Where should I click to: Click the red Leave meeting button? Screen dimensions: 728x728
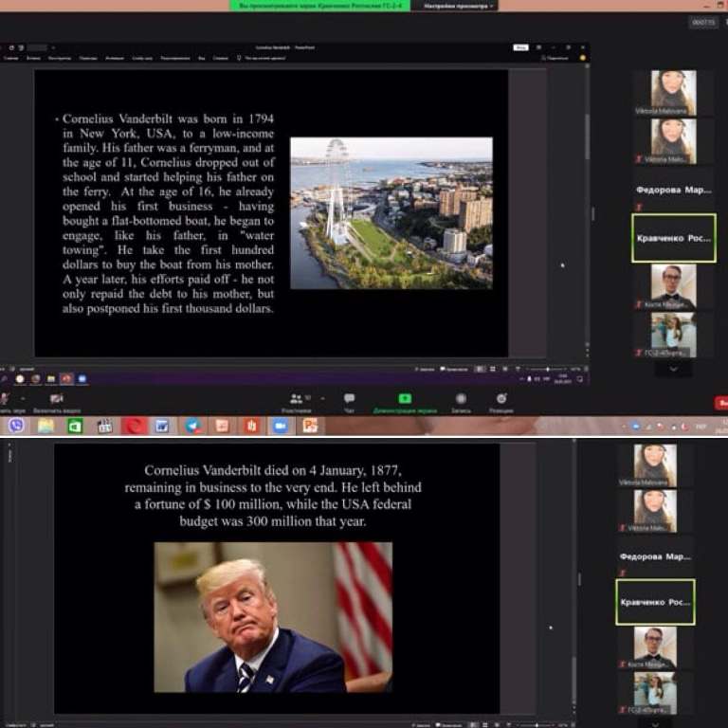[720, 403]
